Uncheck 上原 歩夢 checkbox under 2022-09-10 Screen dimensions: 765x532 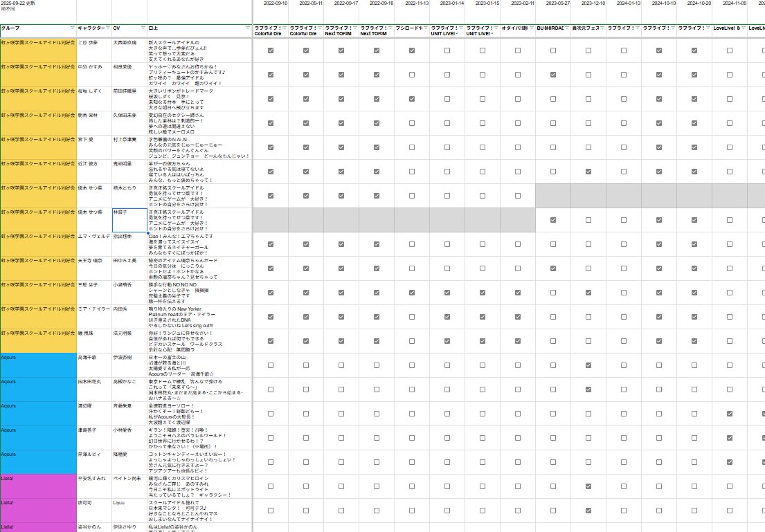click(x=271, y=51)
